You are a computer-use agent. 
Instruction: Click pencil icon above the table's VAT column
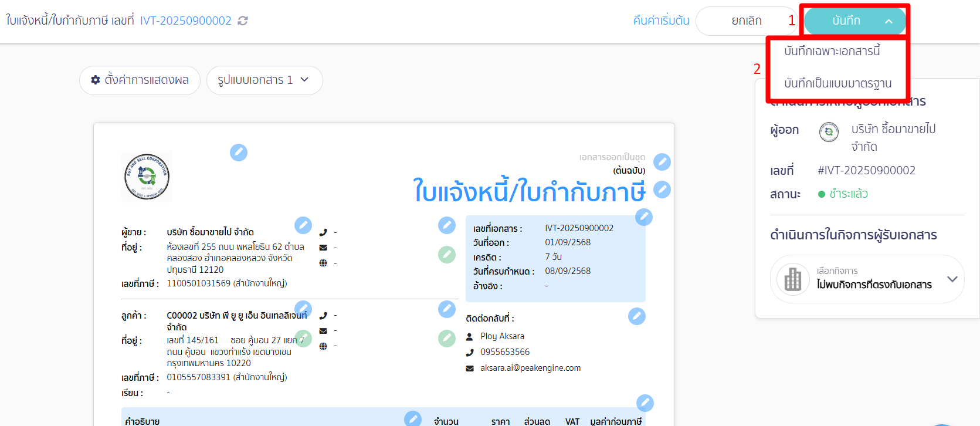coord(645,403)
